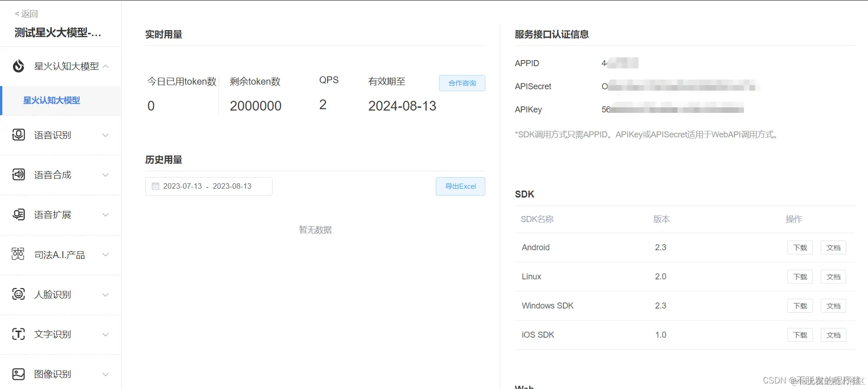The image size is (868, 389).
Task: Click the 语音扩展 sidebar icon
Action: (x=19, y=215)
